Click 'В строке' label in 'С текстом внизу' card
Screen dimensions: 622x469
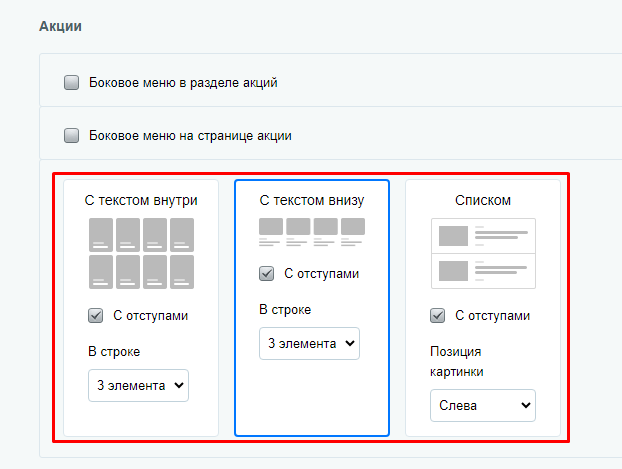(285, 309)
